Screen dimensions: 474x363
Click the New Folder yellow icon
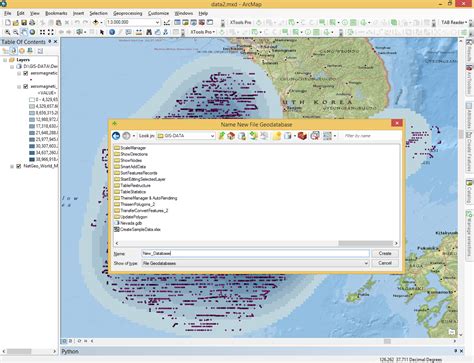(x=277, y=136)
